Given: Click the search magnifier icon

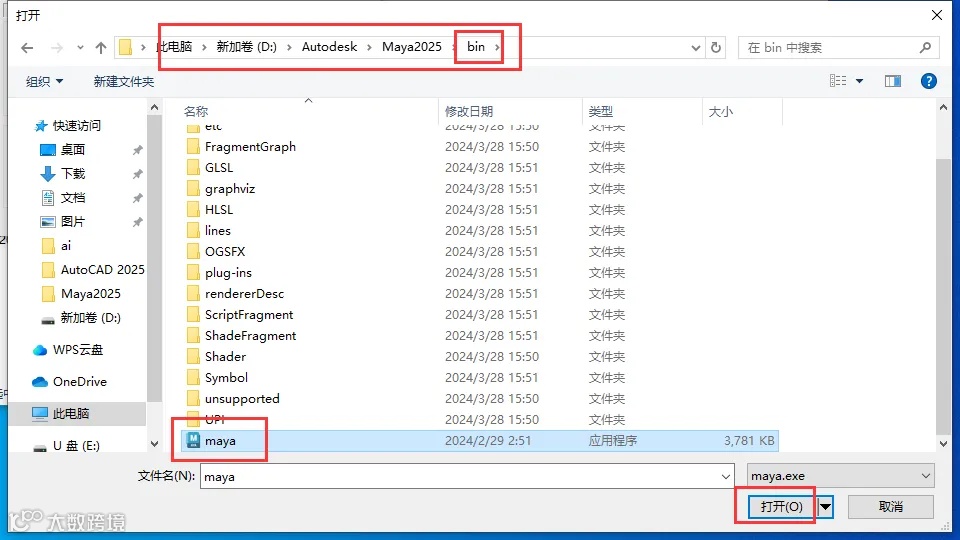Looking at the screenshot, I should [925, 47].
